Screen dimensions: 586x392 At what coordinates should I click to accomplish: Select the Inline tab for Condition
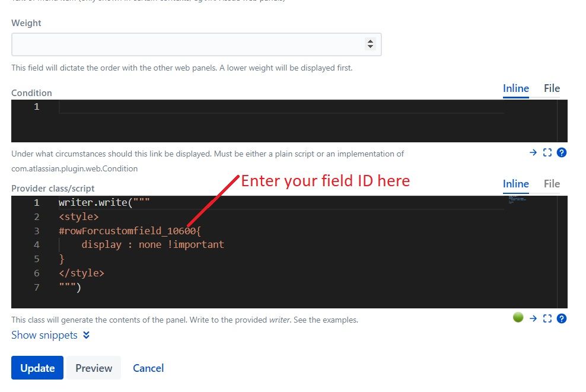pyautogui.click(x=516, y=88)
